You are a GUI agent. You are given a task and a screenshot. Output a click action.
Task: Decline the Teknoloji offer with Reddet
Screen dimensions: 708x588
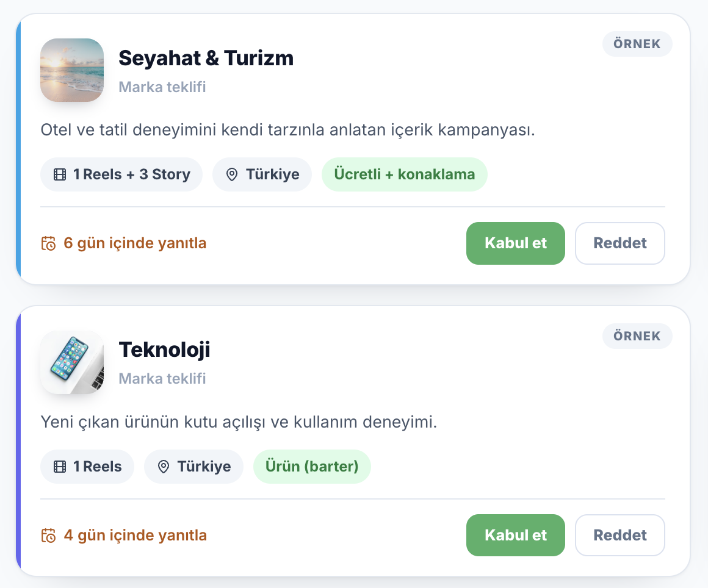620,535
